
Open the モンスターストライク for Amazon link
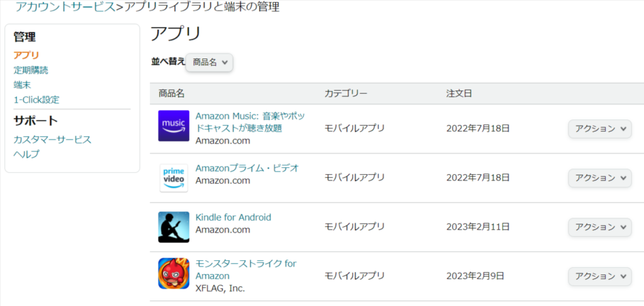[x=246, y=270]
